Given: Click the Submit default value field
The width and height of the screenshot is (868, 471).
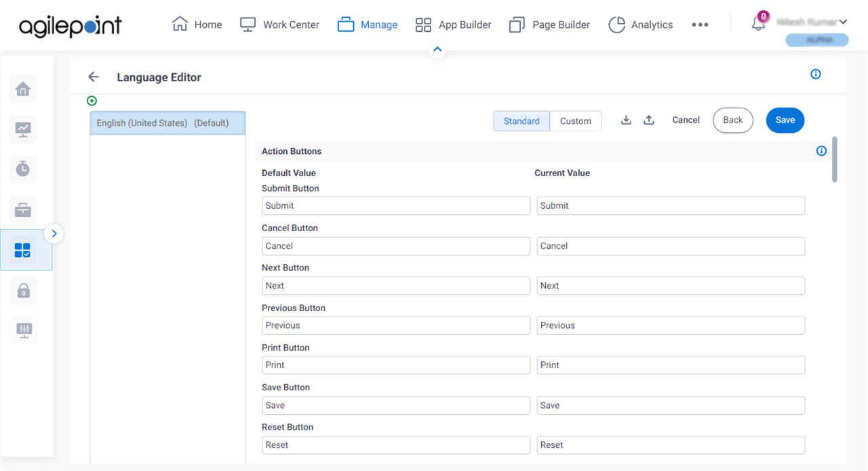Looking at the screenshot, I should point(396,206).
